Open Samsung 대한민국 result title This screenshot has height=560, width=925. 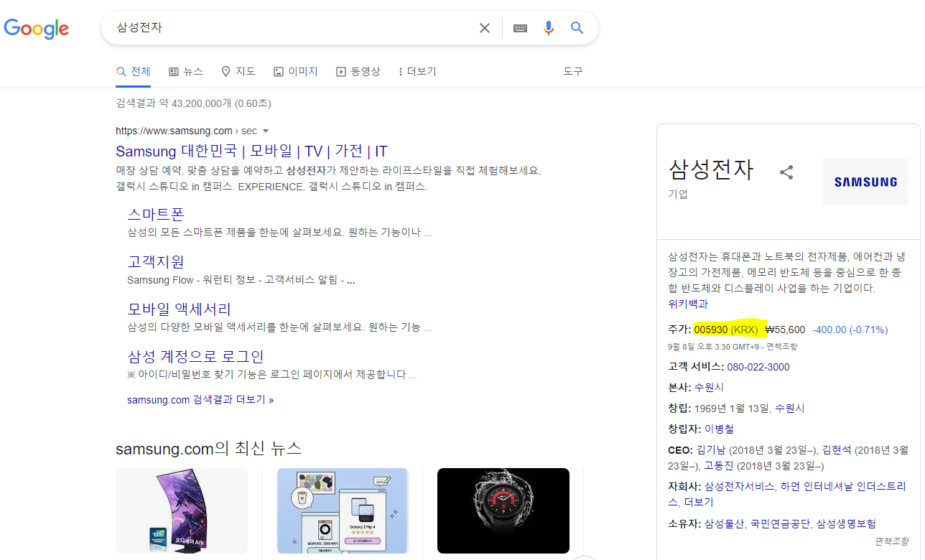tap(251, 151)
